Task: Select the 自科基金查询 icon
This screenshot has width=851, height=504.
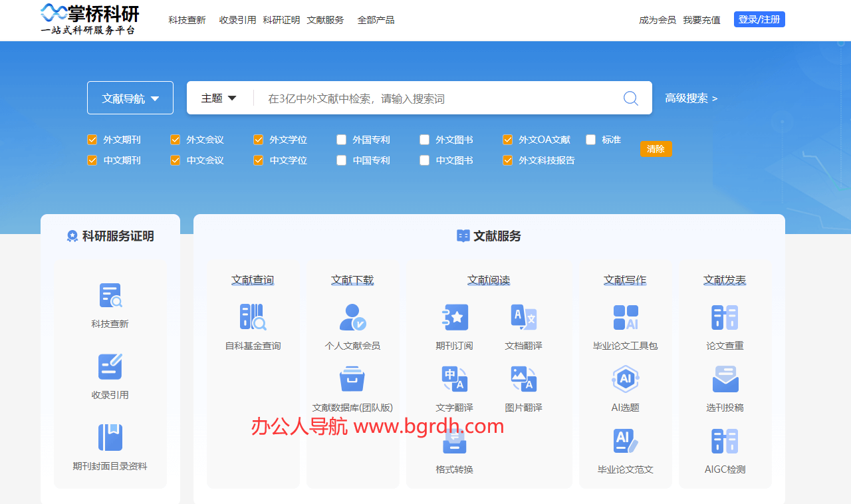Action: (253, 317)
